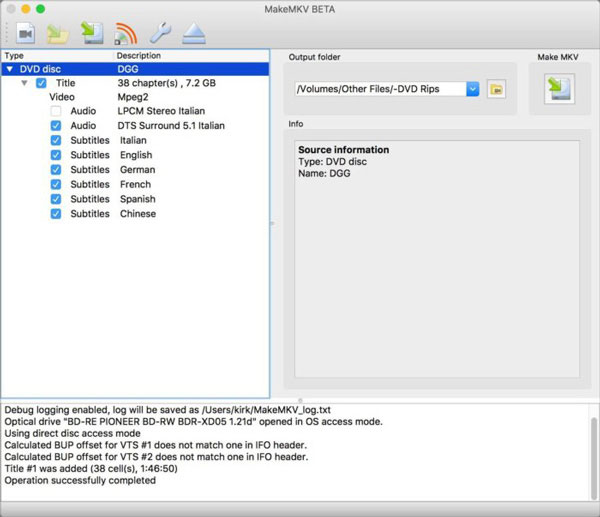Collapse the Title tree node
Image resolution: width=600 pixels, height=517 pixels.
pyautogui.click(x=24, y=83)
